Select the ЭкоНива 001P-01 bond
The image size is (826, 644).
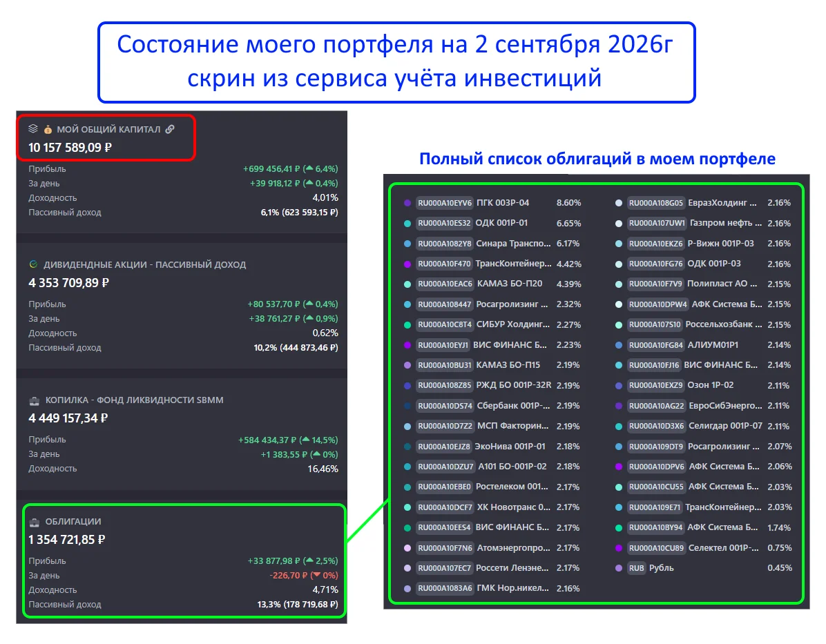pos(510,447)
